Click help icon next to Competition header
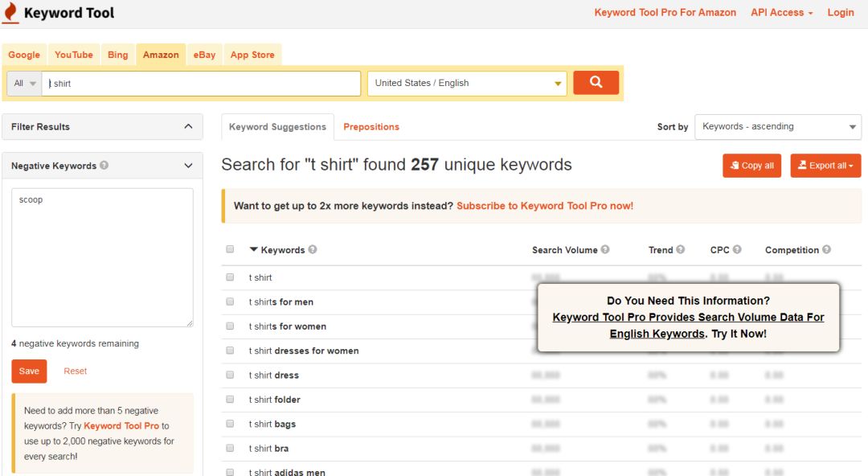Screen dimensions: 868x476 [x=826, y=250]
